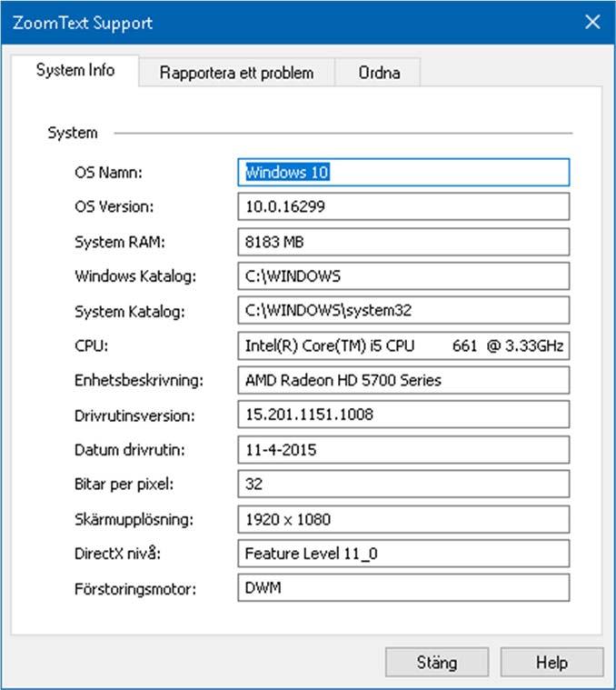Click the DirectX nivå field Feature Level 11_0

tap(403, 553)
